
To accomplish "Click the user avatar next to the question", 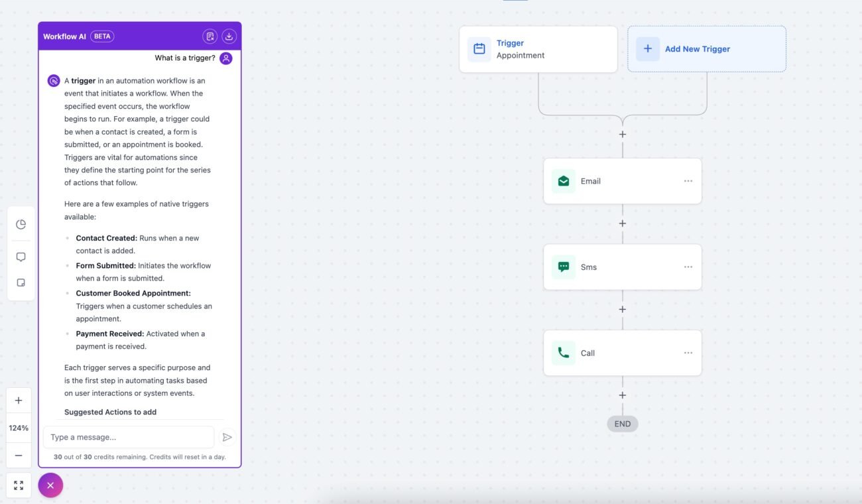I will [225, 58].
